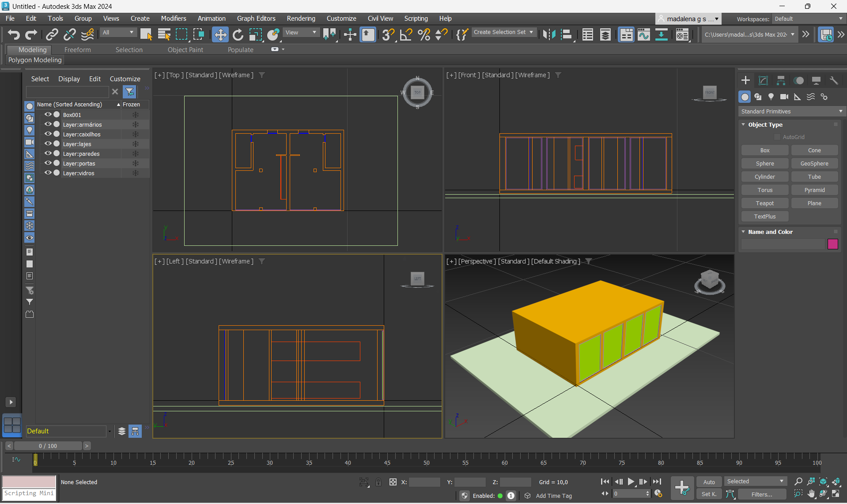The width and height of the screenshot is (847, 504).
Task: Enable the AutoGrid checkbox
Action: [777, 137]
